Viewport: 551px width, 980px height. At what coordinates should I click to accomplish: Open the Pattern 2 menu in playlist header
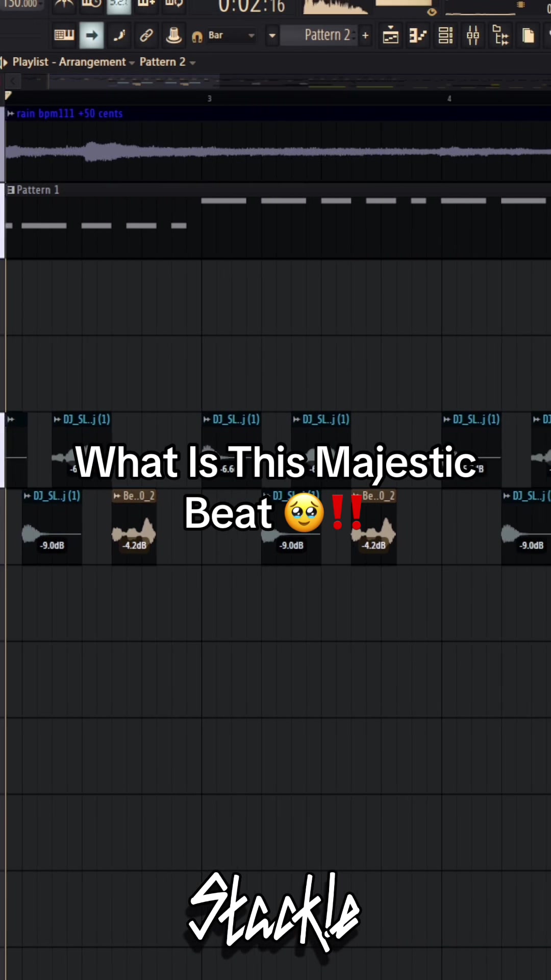[167, 62]
